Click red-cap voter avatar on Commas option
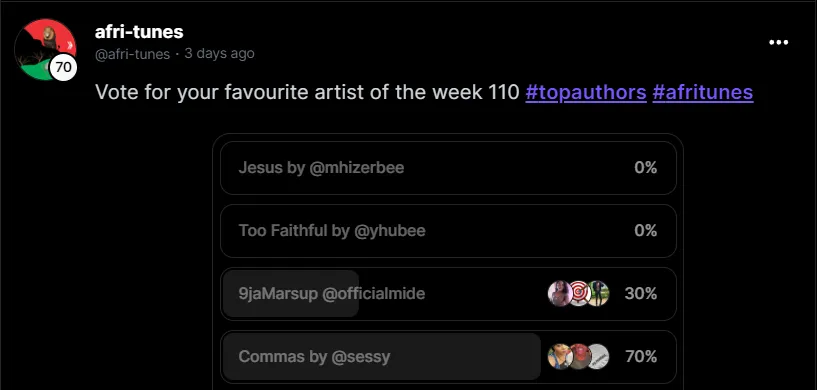Screen dimensions: 817x390 [579, 357]
